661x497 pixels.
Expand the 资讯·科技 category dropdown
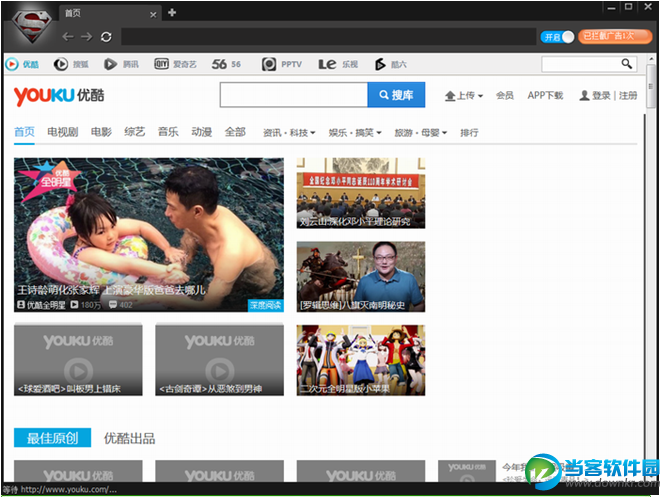click(289, 132)
